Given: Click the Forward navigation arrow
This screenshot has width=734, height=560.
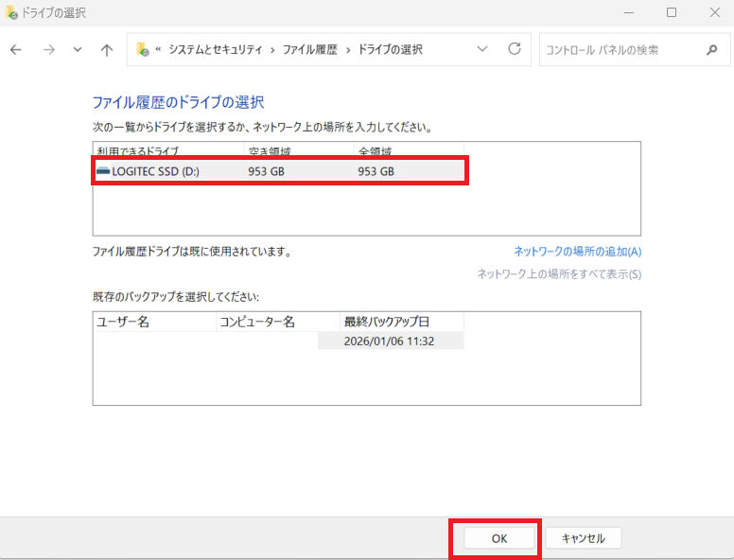Looking at the screenshot, I should 48,50.
